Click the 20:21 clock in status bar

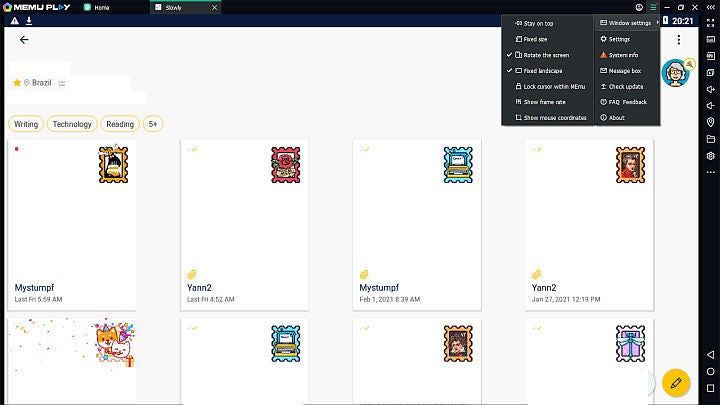(683, 21)
